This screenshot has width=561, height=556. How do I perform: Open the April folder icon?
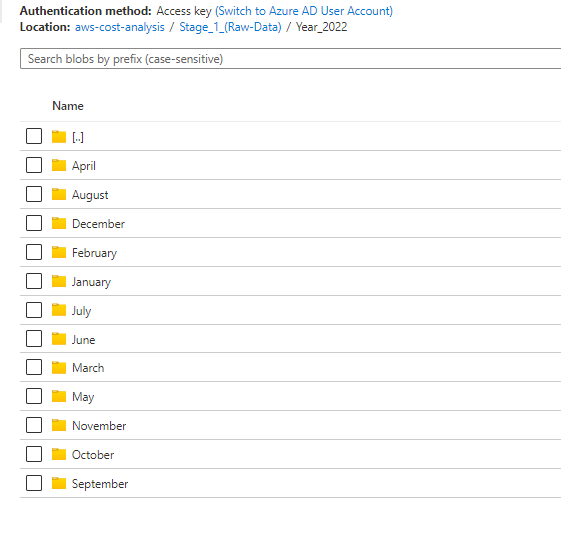pos(59,165)
